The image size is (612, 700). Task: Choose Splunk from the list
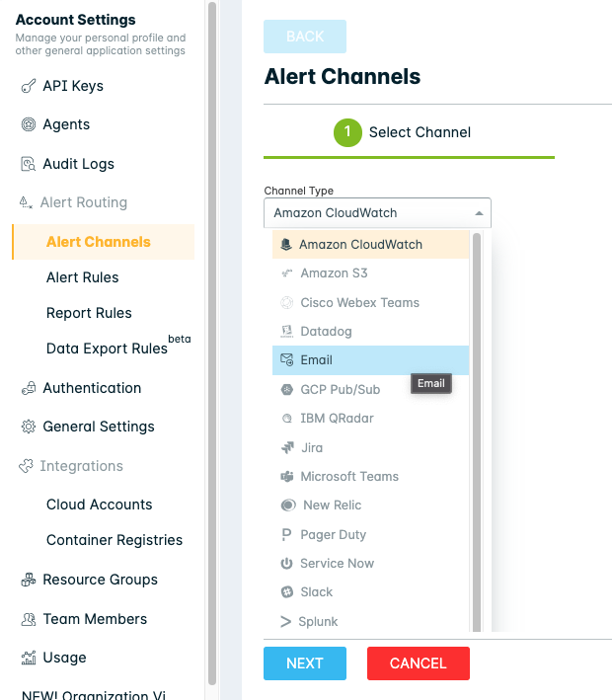[x=370, y=621]
